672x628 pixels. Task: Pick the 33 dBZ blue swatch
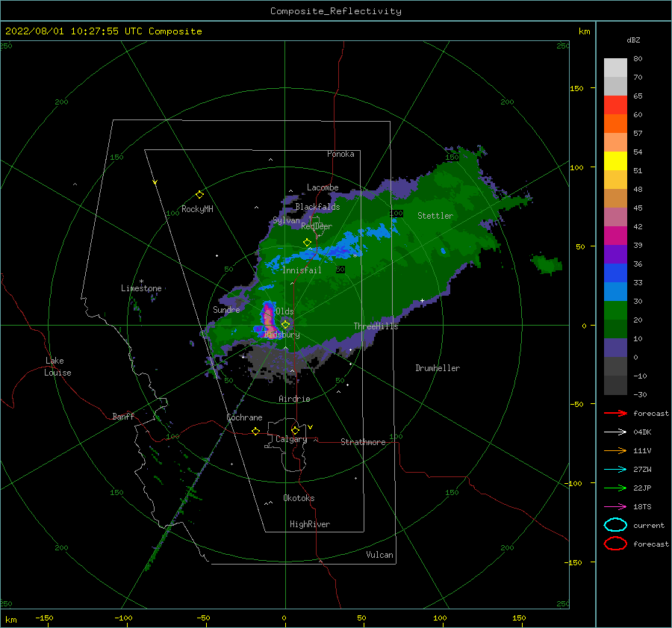(615, 273)
